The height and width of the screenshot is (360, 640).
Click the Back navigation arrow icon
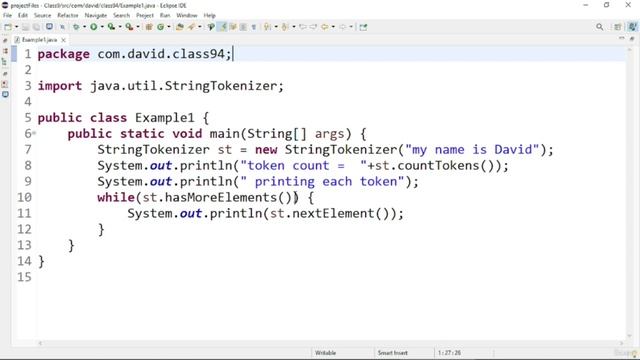pyautogui.click(x=324, y=27)
